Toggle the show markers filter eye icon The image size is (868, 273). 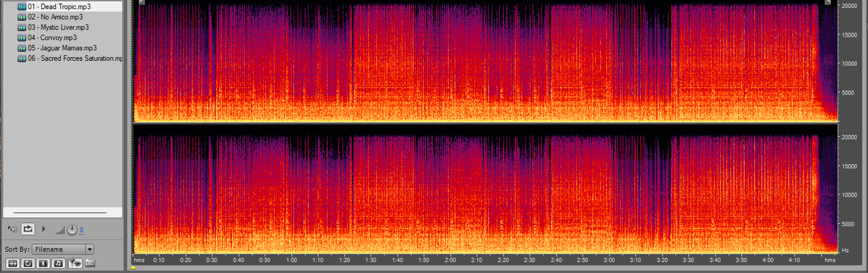75,263
